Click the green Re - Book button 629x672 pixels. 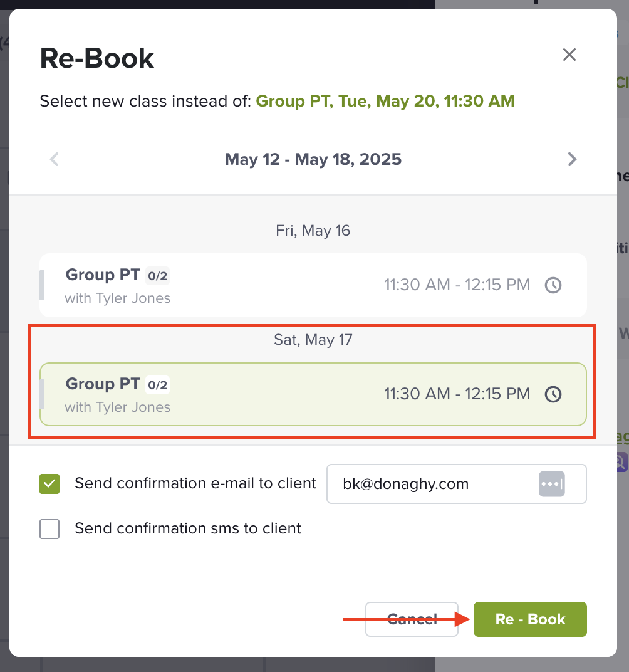[530, 619]
